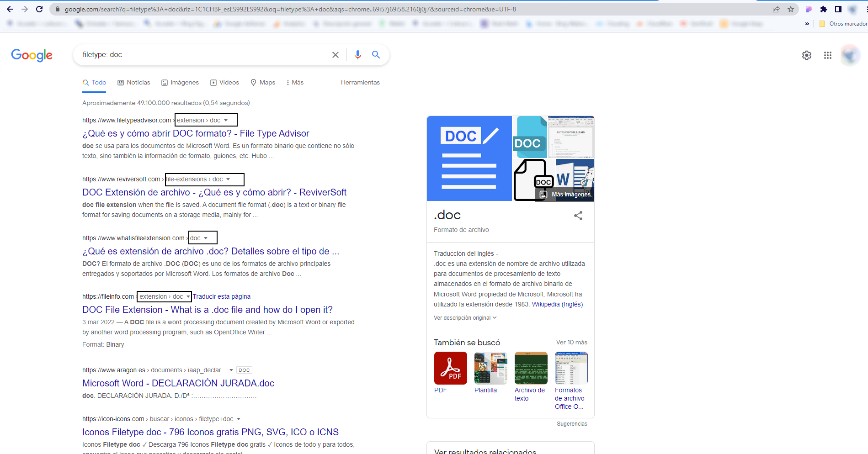Open Formatos de archivo Office thumbnail
The height and width of the screenshot is (454, 868).
571,368
